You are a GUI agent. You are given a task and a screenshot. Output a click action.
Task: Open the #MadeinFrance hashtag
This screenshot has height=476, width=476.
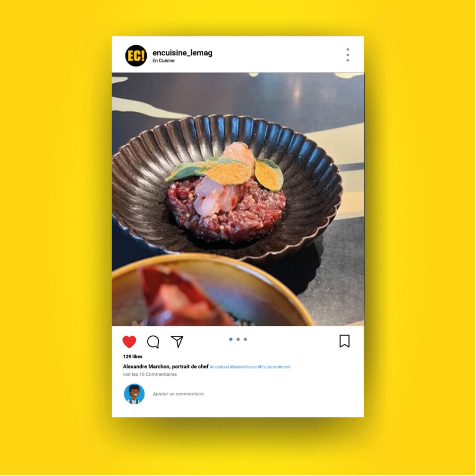243,367
